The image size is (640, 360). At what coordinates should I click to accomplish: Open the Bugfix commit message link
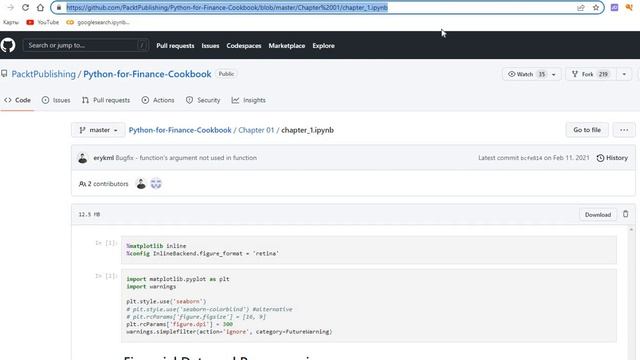186,158
